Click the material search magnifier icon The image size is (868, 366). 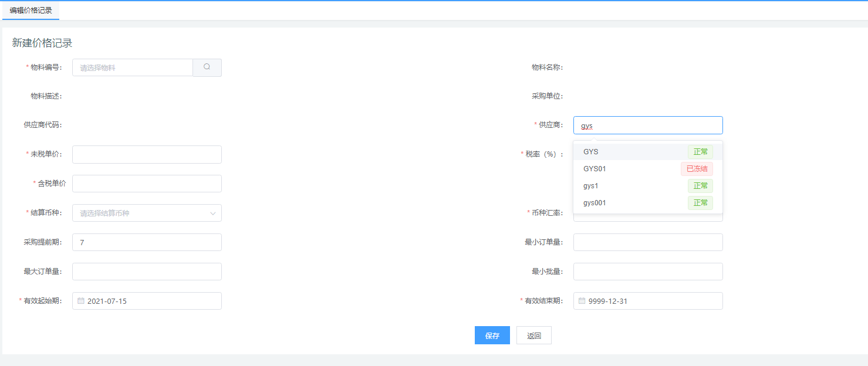(207, 67)
